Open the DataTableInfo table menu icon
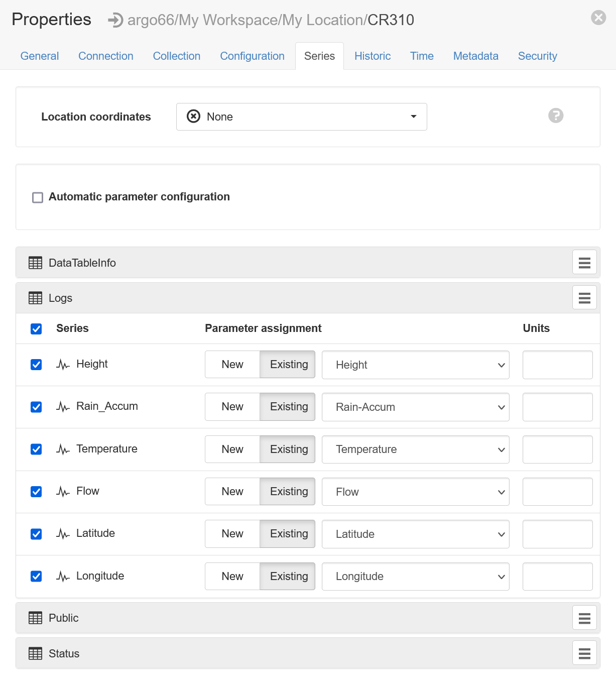 584,262
